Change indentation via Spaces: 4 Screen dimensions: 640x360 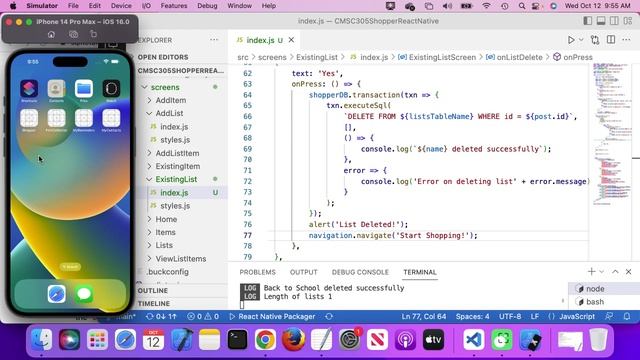pos(473,316)
